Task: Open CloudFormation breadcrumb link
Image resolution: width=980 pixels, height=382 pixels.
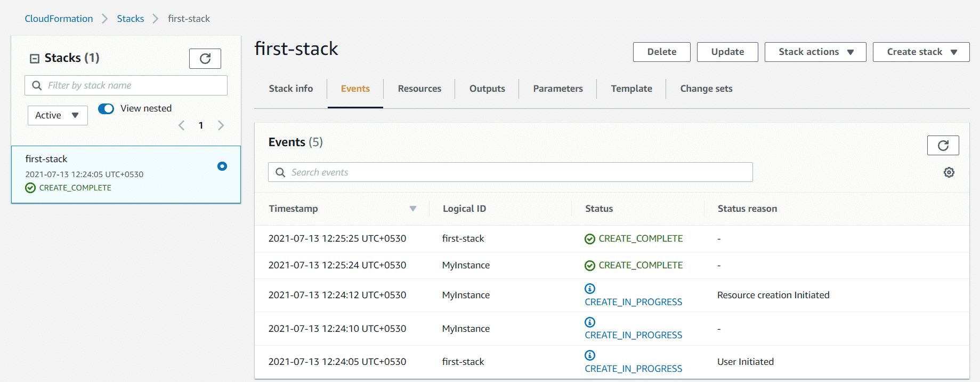Action: [59, 19]
